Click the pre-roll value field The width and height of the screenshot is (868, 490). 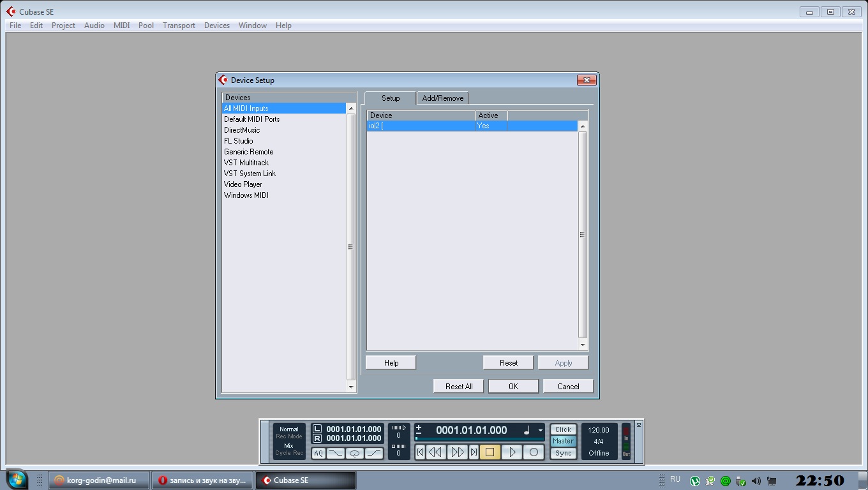[x=399, y=435]
